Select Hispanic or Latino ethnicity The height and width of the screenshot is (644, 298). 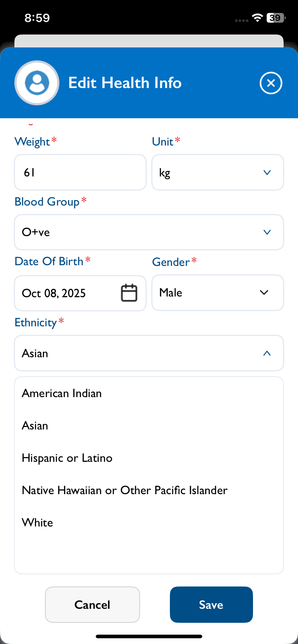pos(67,458)
